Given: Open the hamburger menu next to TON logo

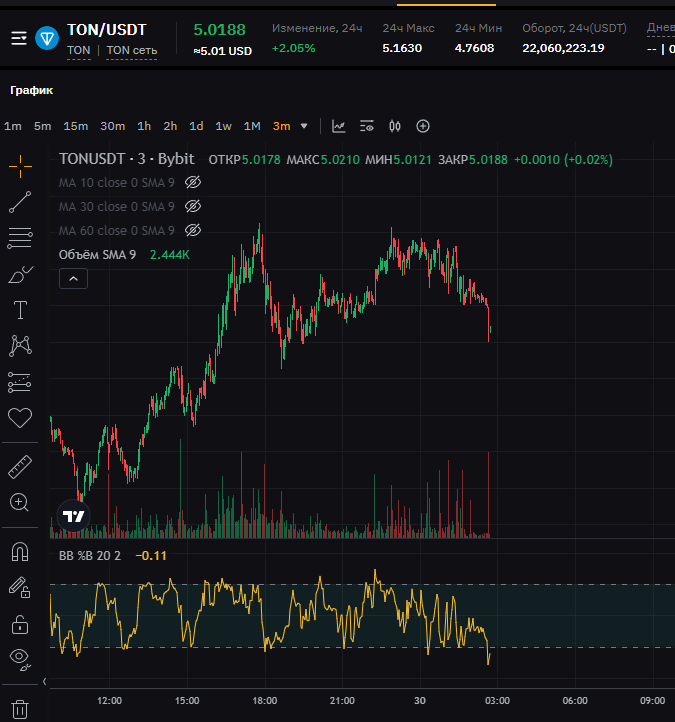Looking at the screenshot, I should 19,39.
